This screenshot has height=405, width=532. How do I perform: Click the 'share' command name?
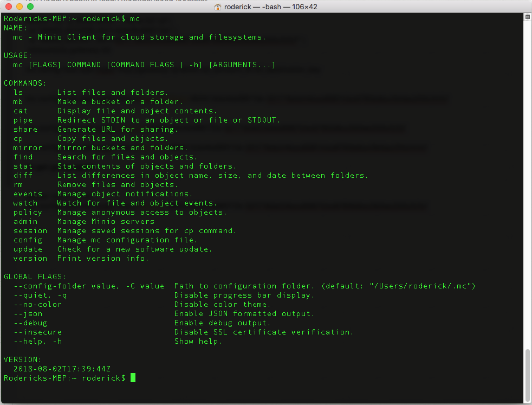pos(25,129)
